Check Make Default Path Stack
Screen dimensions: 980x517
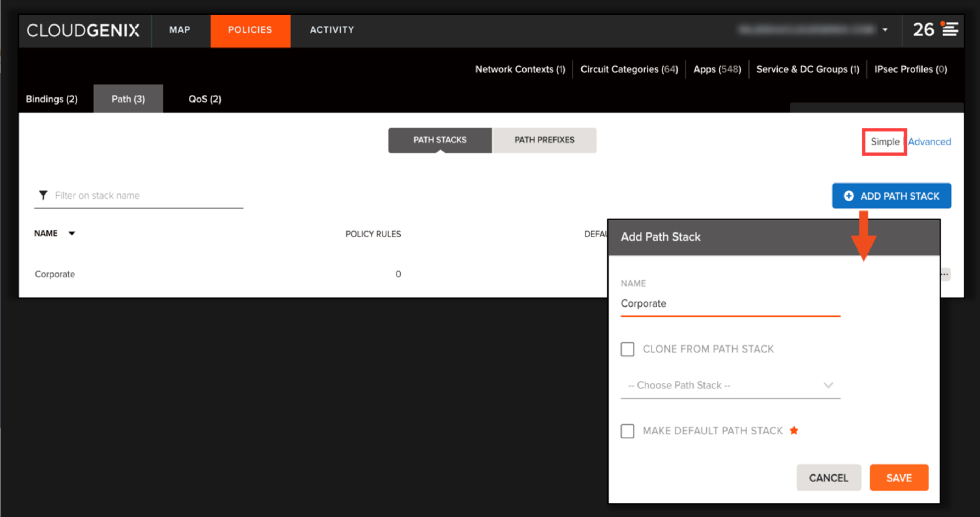pyautogui.click(x=627, y=431)
